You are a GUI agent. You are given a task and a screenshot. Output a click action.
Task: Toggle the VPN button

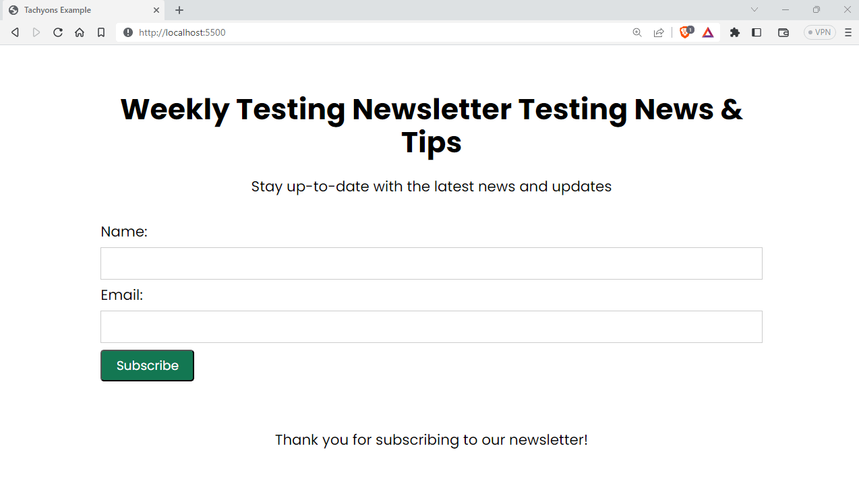point(819,32)
